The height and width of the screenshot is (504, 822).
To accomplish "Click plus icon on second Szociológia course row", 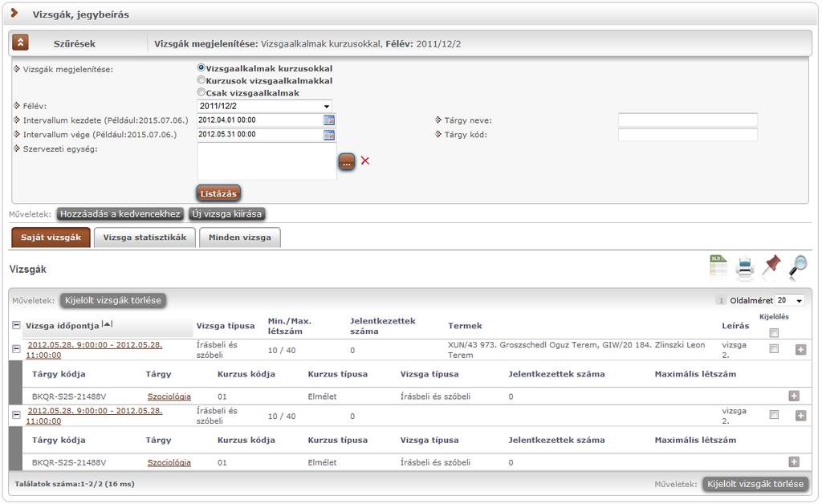I will coord(794,461).
